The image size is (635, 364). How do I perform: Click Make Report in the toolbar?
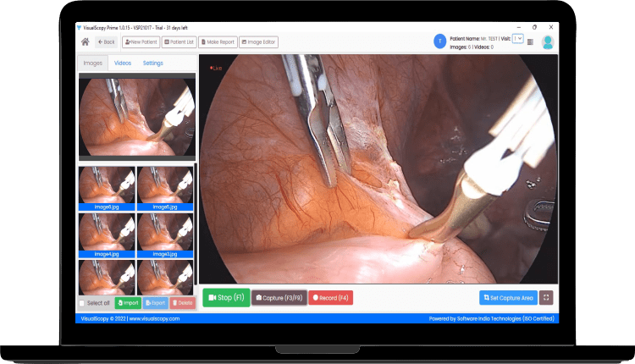click(218, 41)
